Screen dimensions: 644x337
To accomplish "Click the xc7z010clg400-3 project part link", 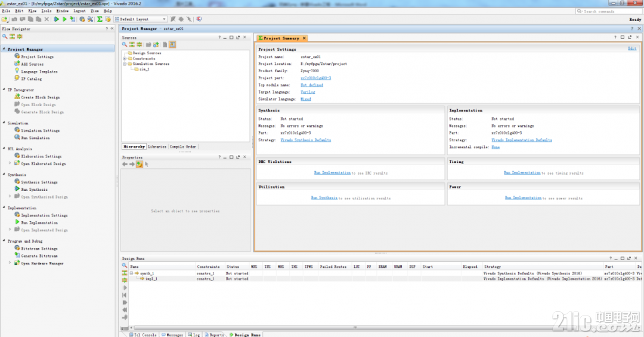I will [x=315, y=78].
